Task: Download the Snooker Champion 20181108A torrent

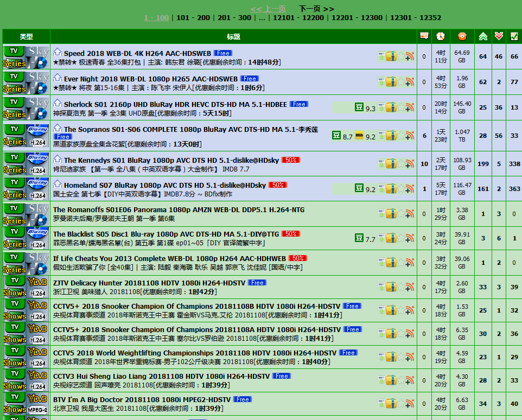Action: [x=381, y=333]
